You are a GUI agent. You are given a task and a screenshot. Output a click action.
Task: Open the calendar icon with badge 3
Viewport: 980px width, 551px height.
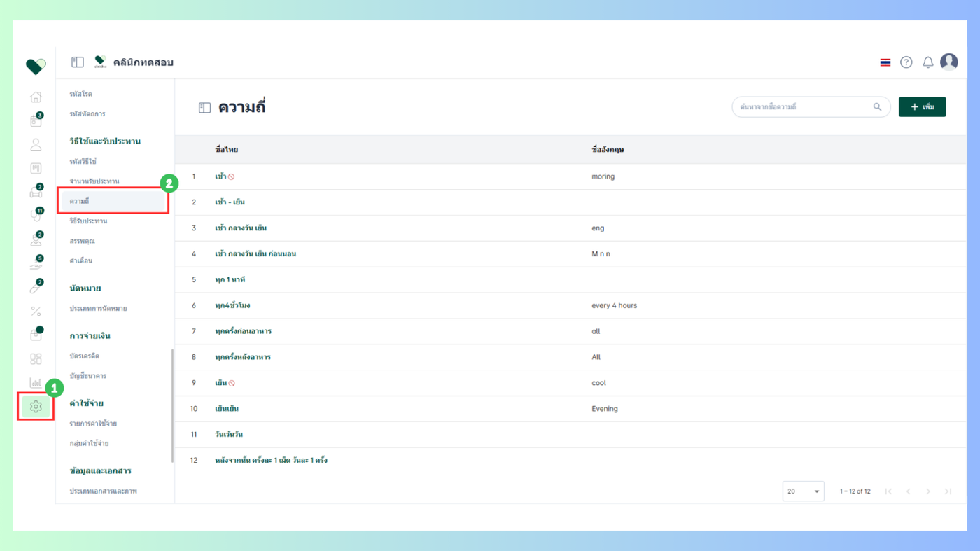click(x=36, y=121)
